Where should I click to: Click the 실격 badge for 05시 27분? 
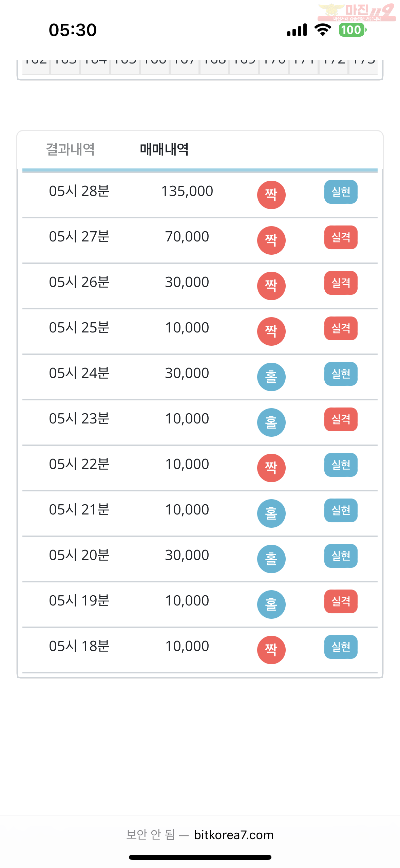(x=341, y=237)
